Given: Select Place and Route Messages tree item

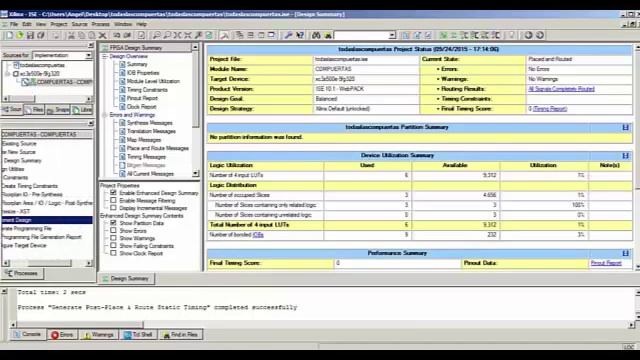Looking at the screenshot, I should click(x=158, y=148).
